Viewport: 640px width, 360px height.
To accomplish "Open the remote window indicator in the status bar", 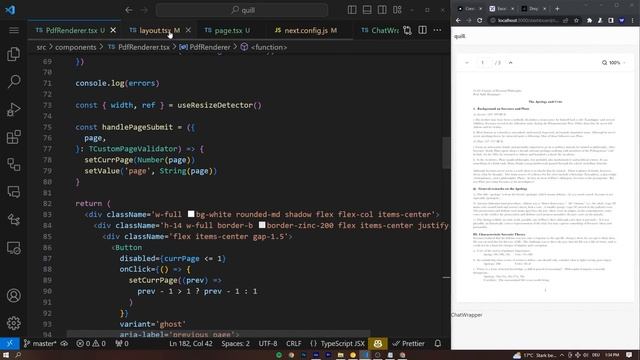I will pos(9,344).
